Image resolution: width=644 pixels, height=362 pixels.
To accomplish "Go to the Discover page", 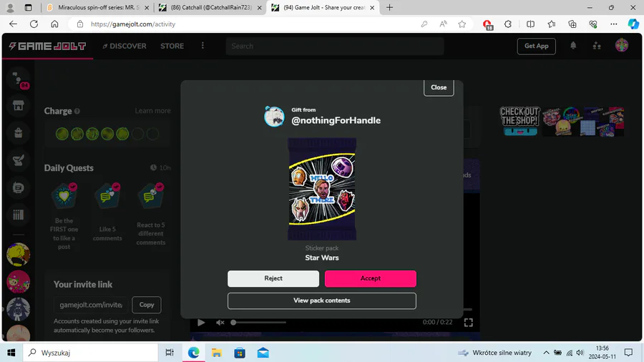I will coord(125,46).
